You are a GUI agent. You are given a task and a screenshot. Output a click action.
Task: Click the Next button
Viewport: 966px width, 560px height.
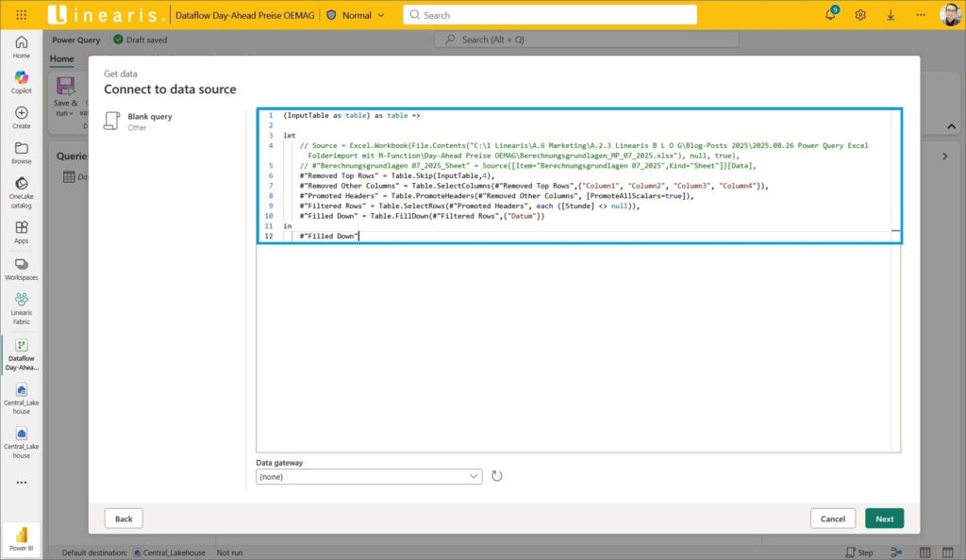click(x=884, y=519)
